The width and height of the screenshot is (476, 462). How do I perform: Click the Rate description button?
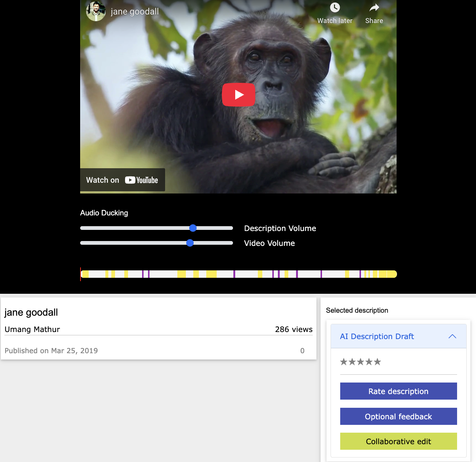coord(398,391)
